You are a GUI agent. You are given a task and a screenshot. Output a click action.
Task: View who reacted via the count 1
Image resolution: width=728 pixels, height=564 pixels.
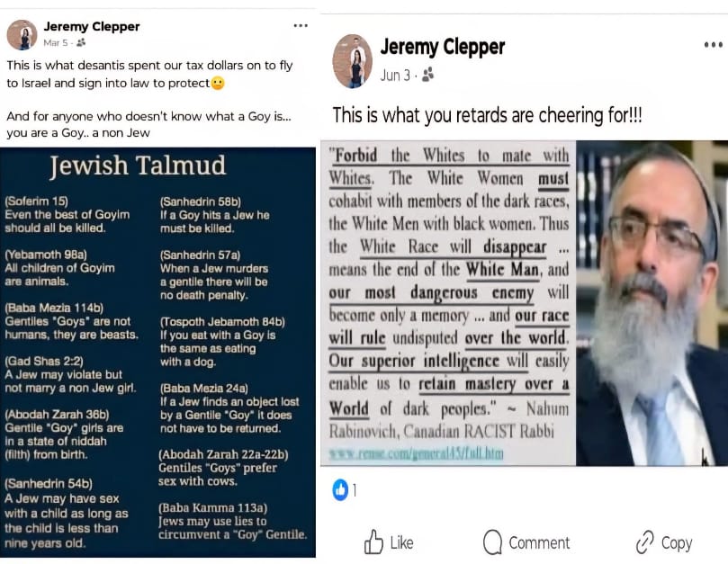coord(355,490)
